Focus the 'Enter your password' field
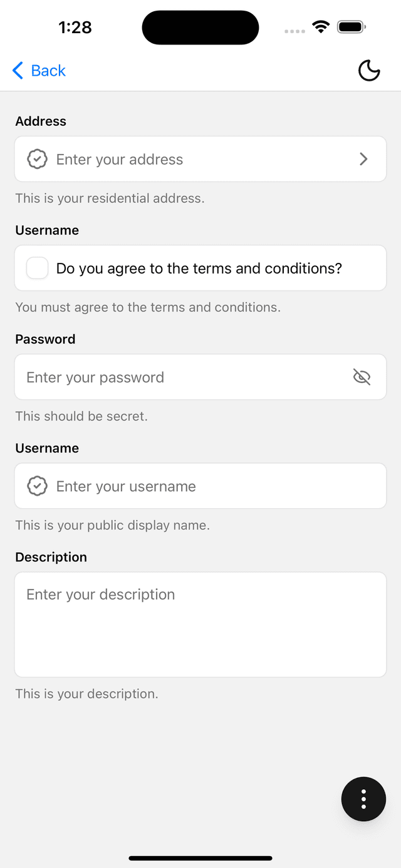Screen dimensions: 401x868 (x=182, y=377)
